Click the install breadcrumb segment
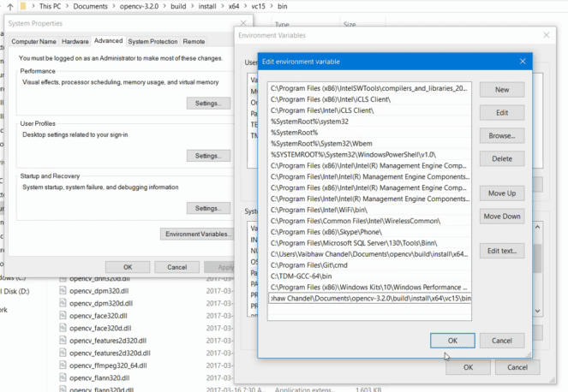Screen dimensions: 568x392 click(x=207, y=6)
